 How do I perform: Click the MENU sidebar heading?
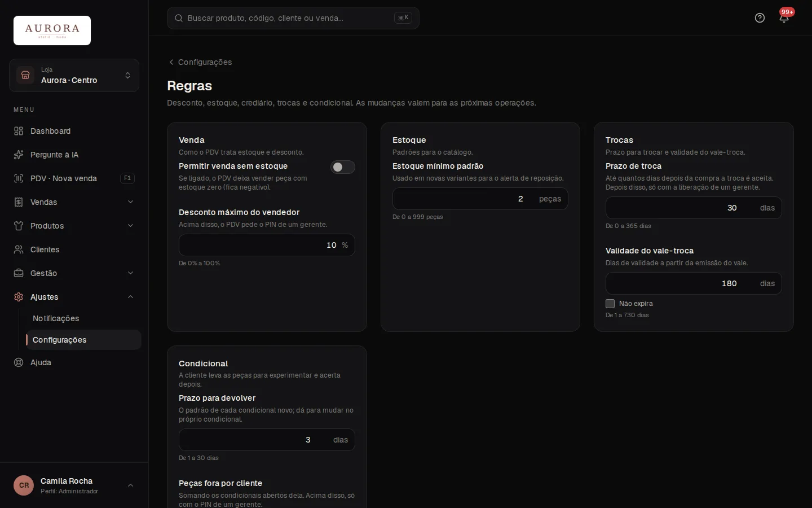click(24, 110)
